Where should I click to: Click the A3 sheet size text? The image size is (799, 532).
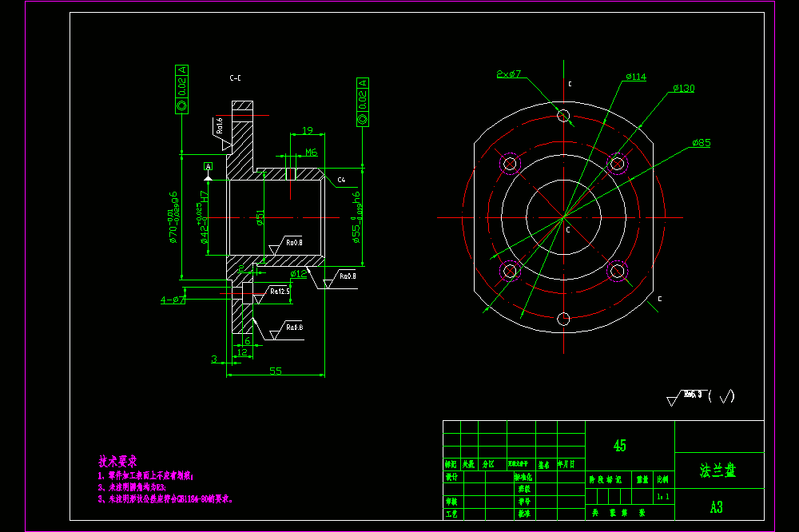click(717, 507)
